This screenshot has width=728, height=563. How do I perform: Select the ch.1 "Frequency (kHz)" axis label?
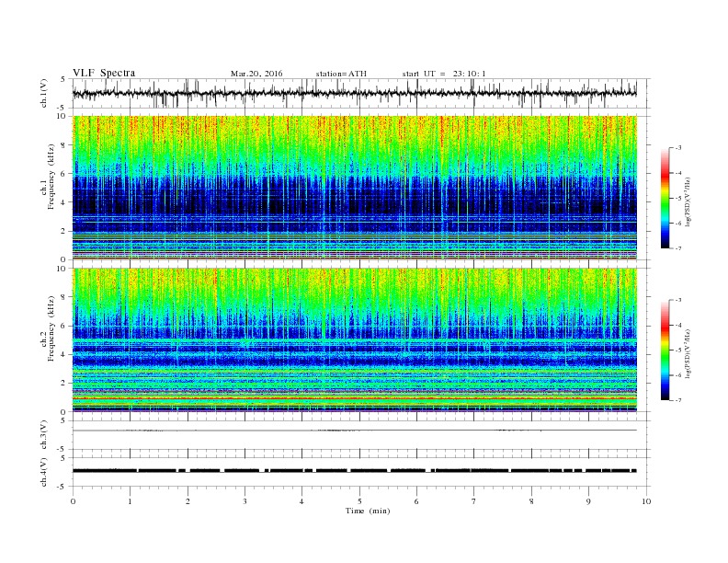point(51,177)
